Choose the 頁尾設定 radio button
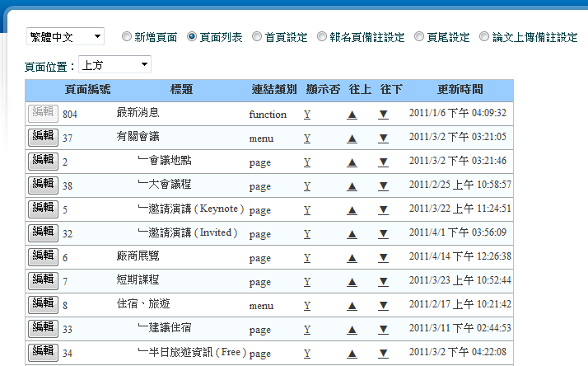Viewport: 588px width, 366px height. 420,37
